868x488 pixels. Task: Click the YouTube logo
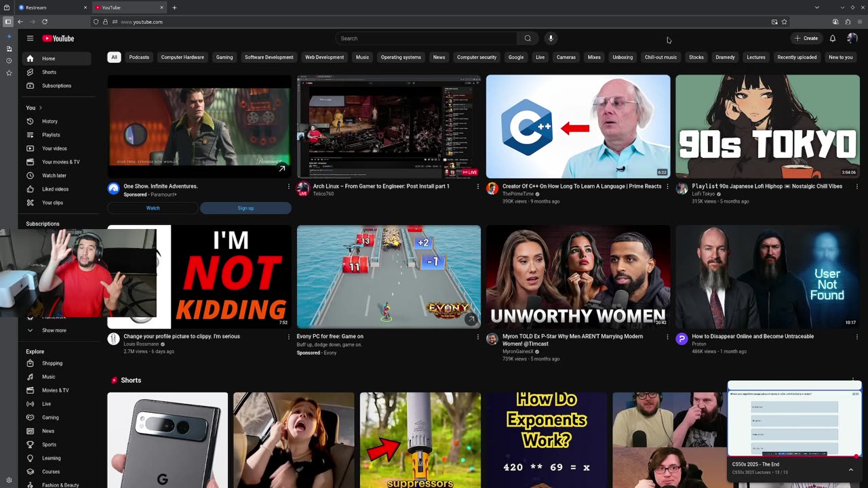coord(58,39)
